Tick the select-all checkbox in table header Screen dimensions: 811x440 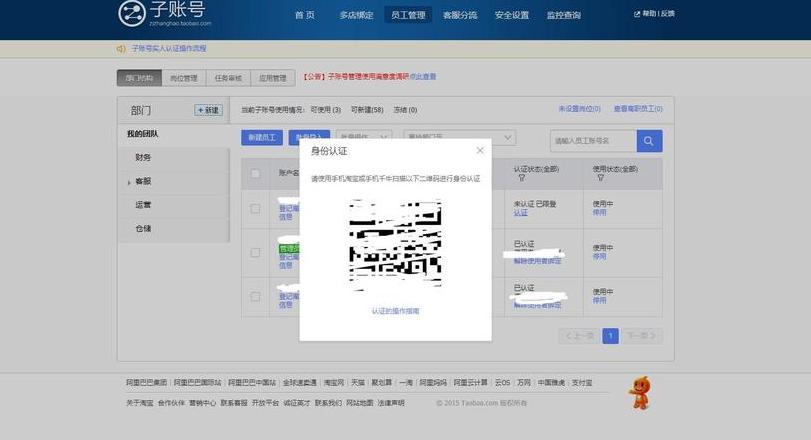(x=255, y=174)
